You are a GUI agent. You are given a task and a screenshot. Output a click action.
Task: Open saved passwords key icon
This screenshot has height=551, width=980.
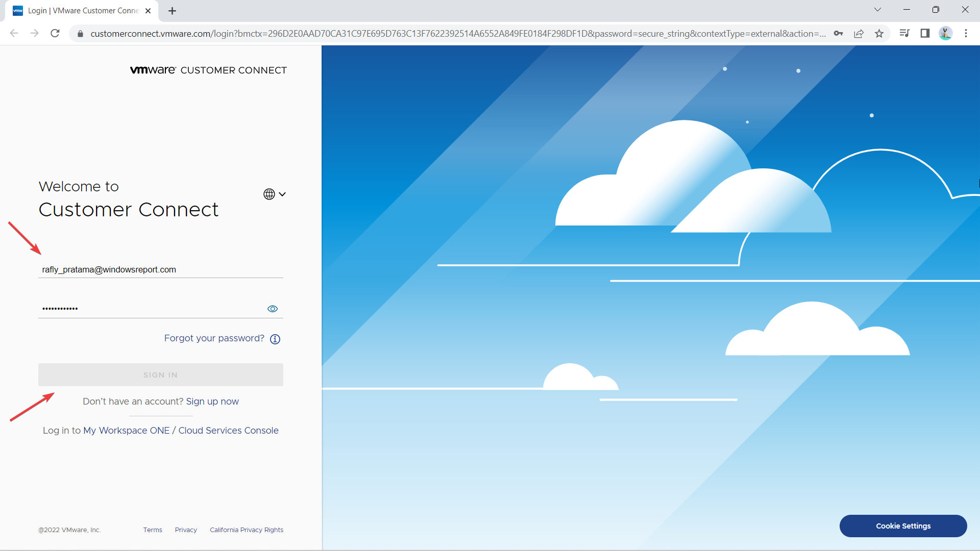838,34
